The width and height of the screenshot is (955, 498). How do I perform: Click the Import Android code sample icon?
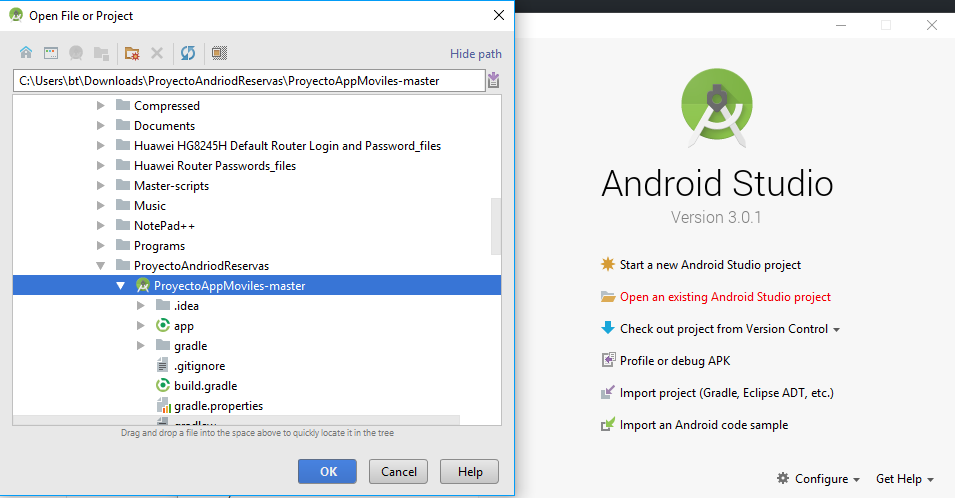pyautogui.click(x=608, y=424)
